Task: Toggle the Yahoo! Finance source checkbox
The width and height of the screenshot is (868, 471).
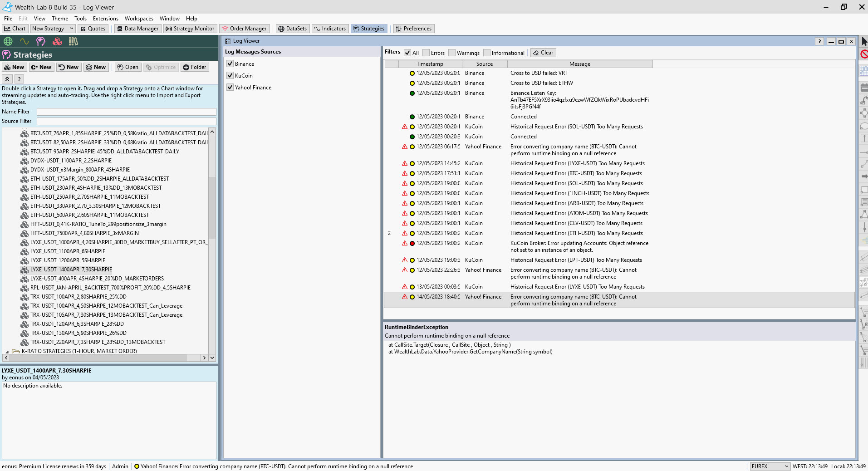Action: pyautogui.click(x=230, y=88)
